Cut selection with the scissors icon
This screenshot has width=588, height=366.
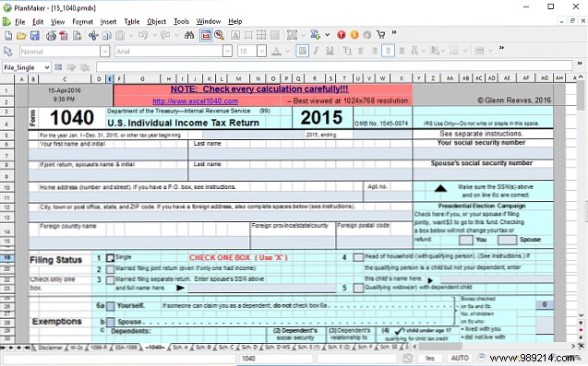click(x=93, y=36)
